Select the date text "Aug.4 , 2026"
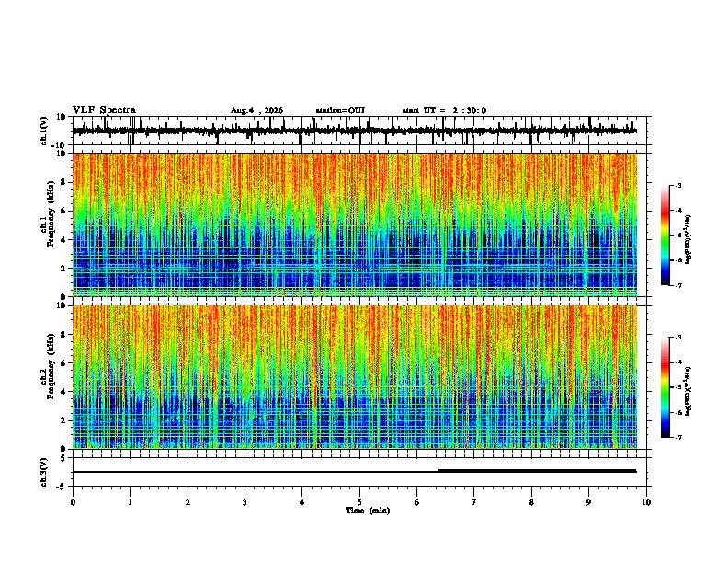The height and width of the screenshot is (563, 728). 256,110
